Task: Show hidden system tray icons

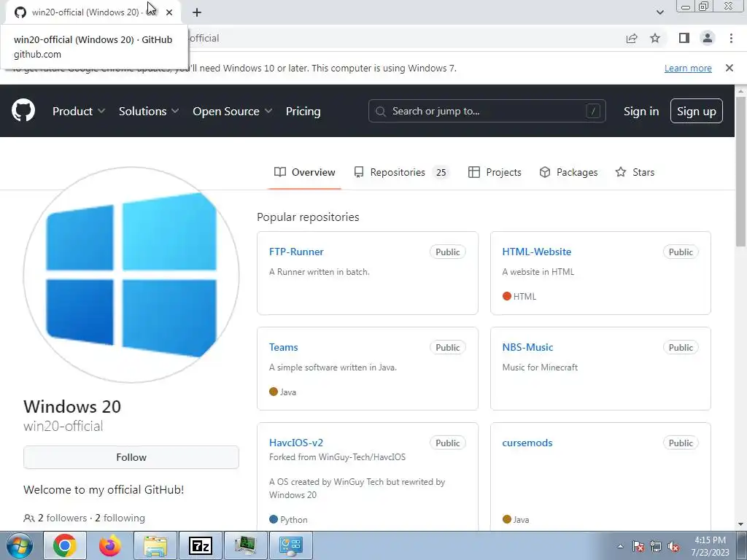Action: coord(620,546)
